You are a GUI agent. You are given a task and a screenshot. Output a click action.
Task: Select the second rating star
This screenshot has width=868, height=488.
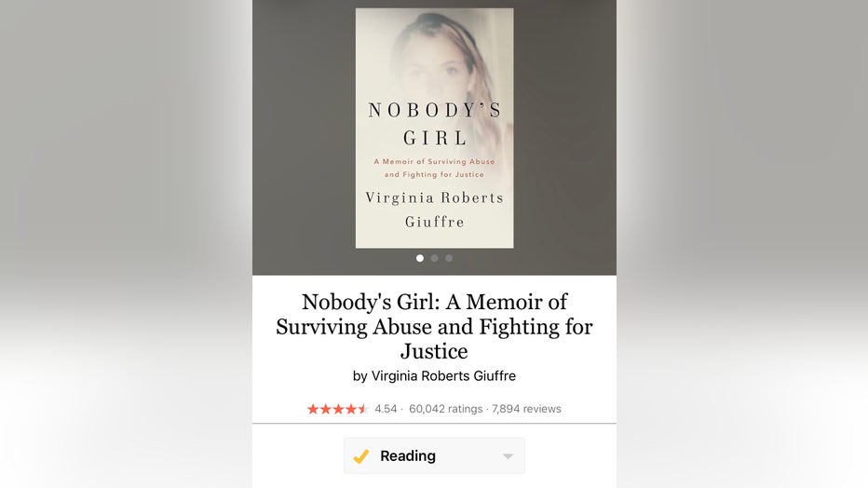point(326,409)
